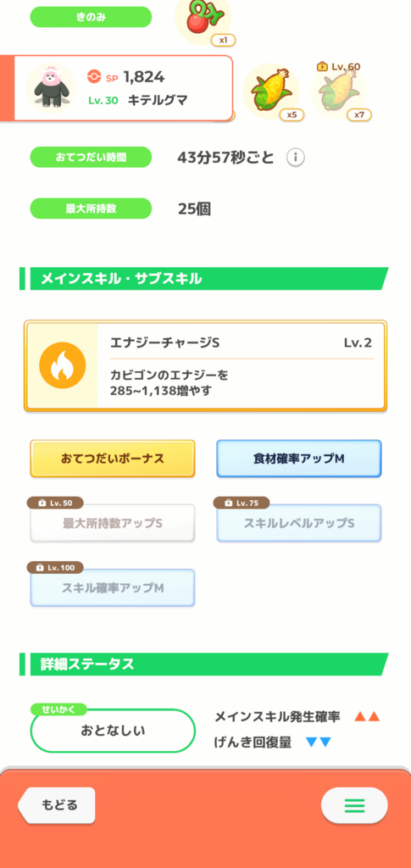
Task: Tap the 最大所持数 label
Action: pyautogui.click(x=91, y=209)
